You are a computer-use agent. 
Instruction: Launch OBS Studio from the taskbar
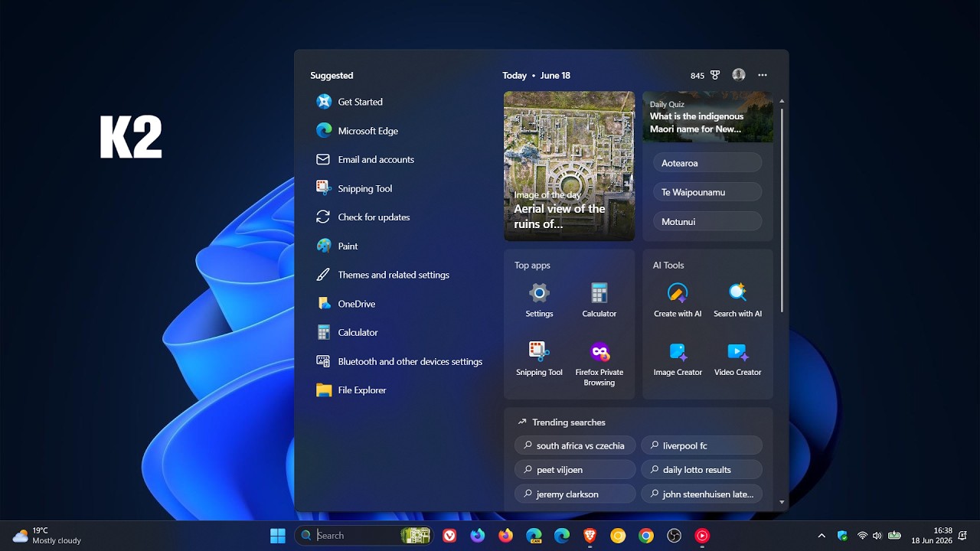click(x=674, y=536)
